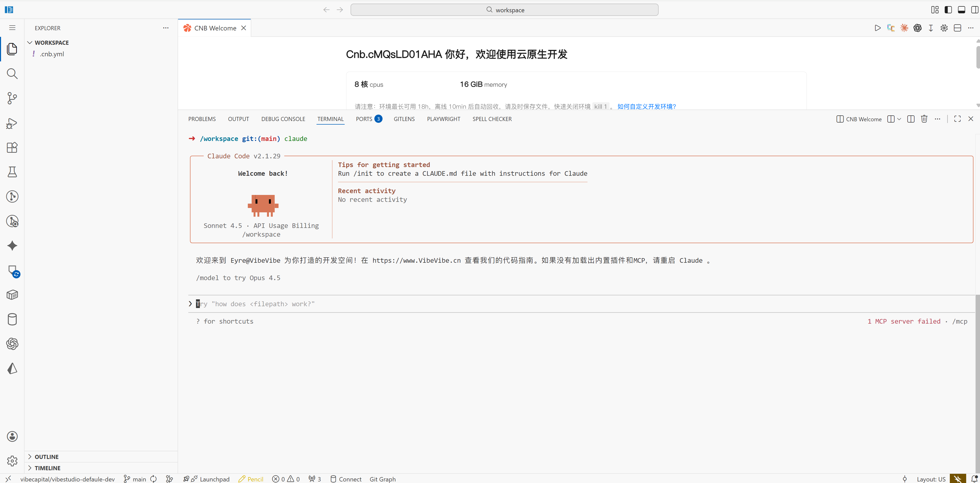Toggle the Primary Side Bar visibility
The image size is (980, 483).
(948, 9)
